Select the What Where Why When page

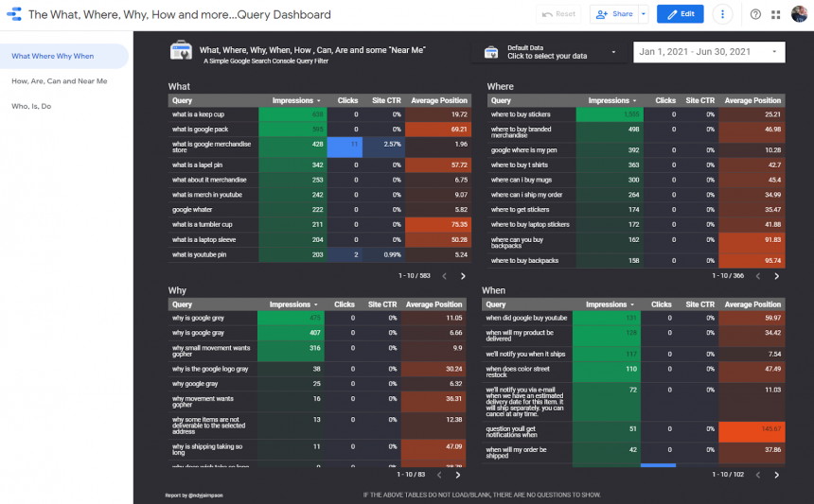click(63, 56)
